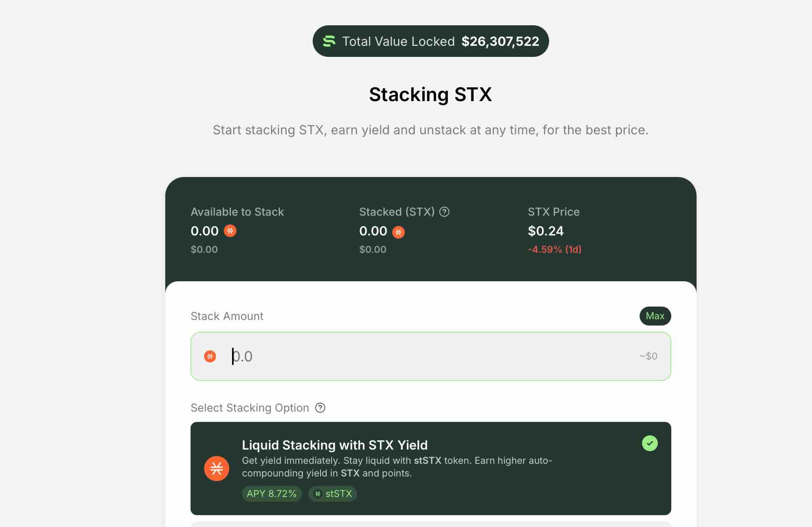This screenshot has height=527, width=812.
Task: Click the Stacking STX page heading
Action: click(430, 95)
